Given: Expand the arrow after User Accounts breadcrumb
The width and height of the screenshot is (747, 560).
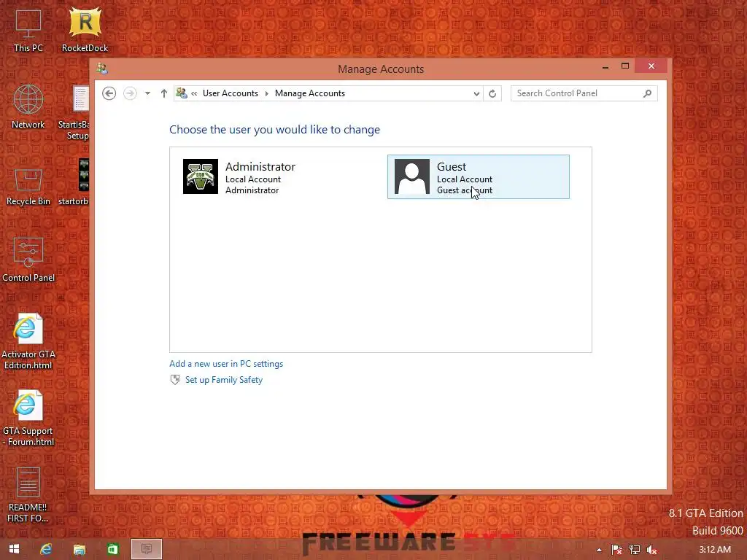Looking at the screenshot, I should pos(267,94).
